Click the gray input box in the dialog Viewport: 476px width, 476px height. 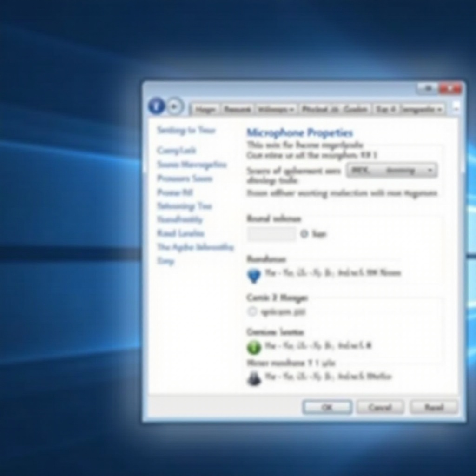pyautogui.click(x=271, y=234)
